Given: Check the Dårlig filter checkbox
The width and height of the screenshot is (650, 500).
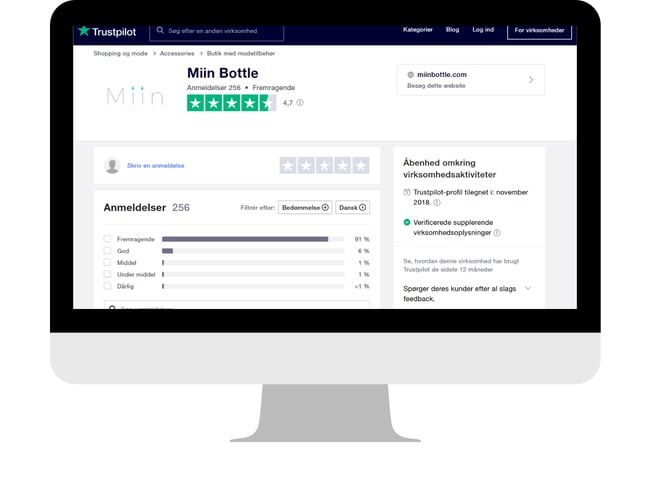Looking at the screenshot, I should [x=107, y=286].
